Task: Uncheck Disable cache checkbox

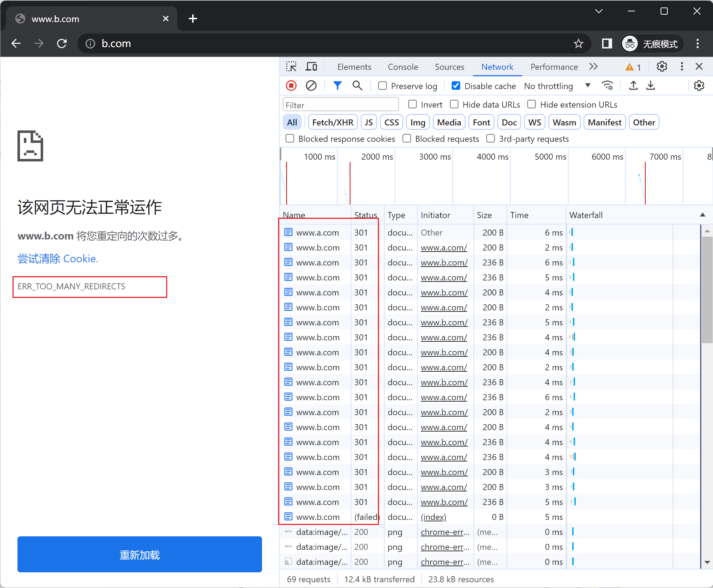Action: [x=456, y=86]
